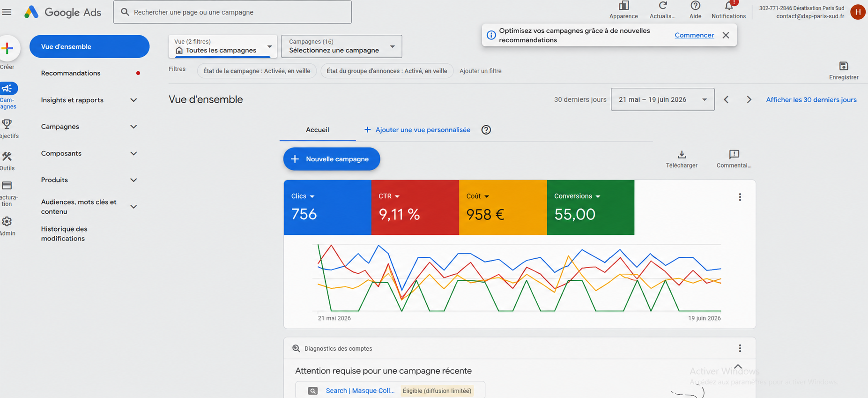Click the Nouvelle campagne button
Viewport: 868px width, 398px height.
(332, 159)
